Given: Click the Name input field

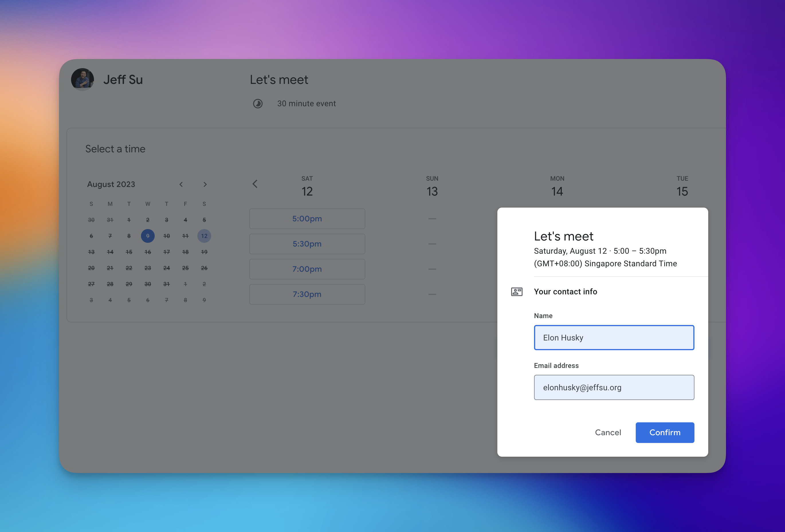Looking at the screenshot, I should 614,338.
